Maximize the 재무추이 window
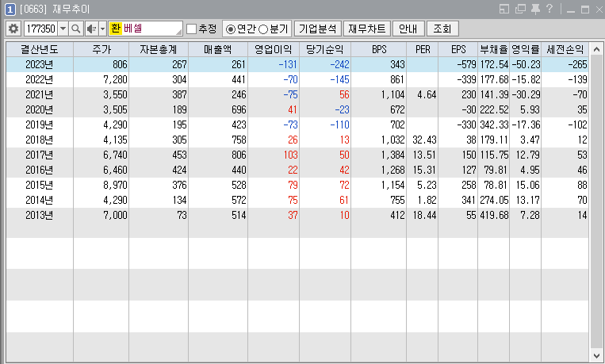605x364 pixels. (x=585, y=10)
